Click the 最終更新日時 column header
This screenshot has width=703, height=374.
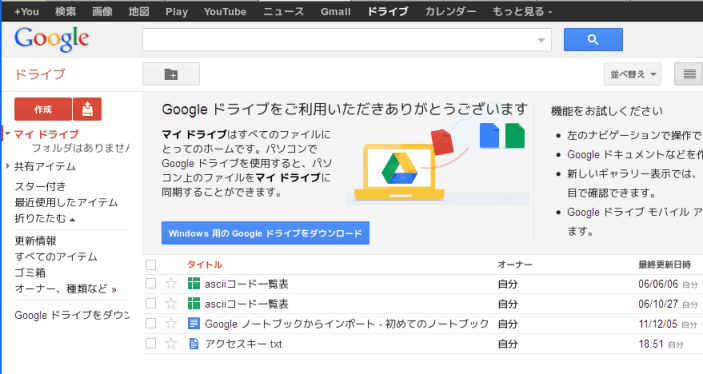point(664,265)
